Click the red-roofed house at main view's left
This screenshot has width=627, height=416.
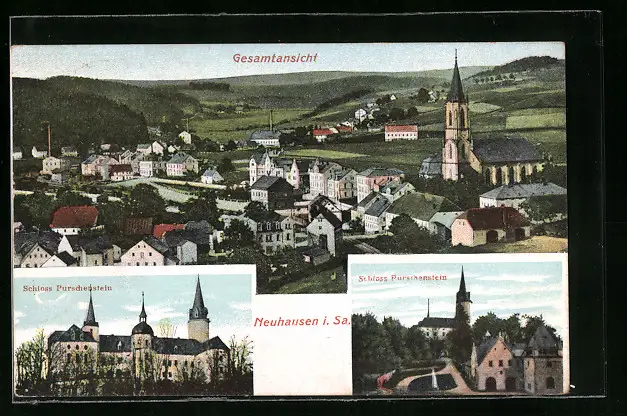pyautogui.click(x=75, y=217)
